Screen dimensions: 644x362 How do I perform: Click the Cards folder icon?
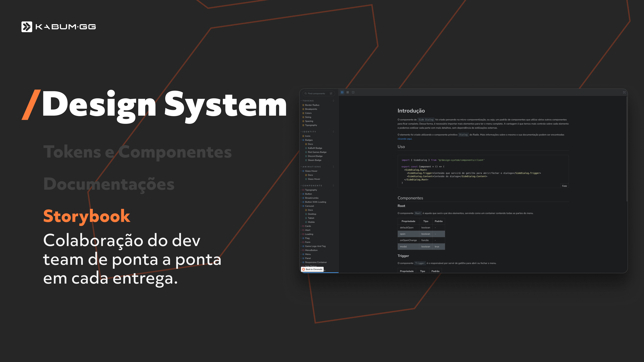pyautogui.click(x=303, y=226)
